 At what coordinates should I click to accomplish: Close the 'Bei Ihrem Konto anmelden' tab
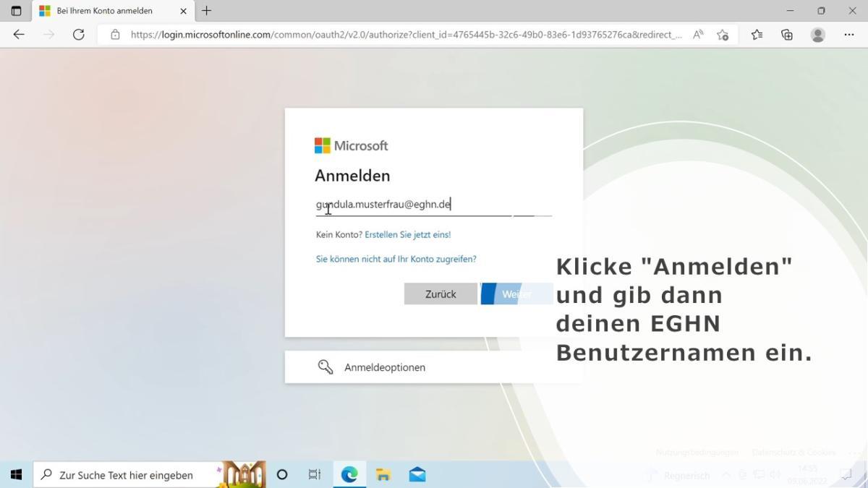click(183, 11)
